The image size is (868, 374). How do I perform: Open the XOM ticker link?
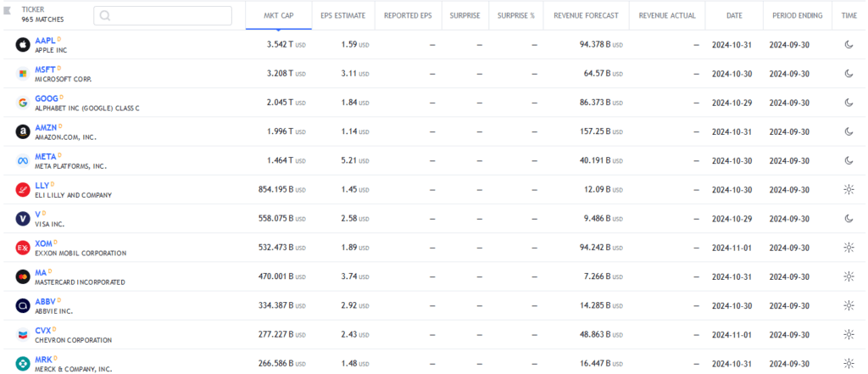(x=44, y=243)
